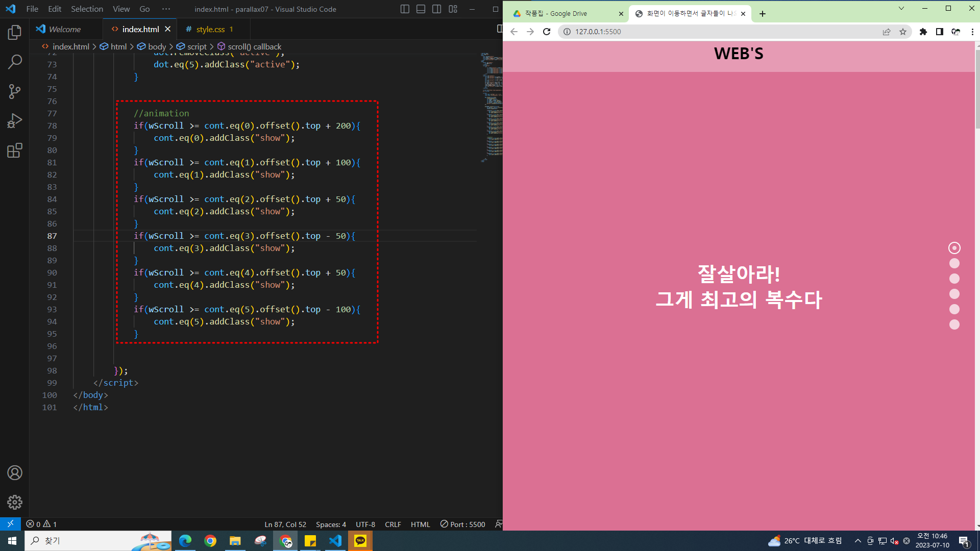Open Source Control panel
This screenshot has height=551, width=980.
[15, 92]
